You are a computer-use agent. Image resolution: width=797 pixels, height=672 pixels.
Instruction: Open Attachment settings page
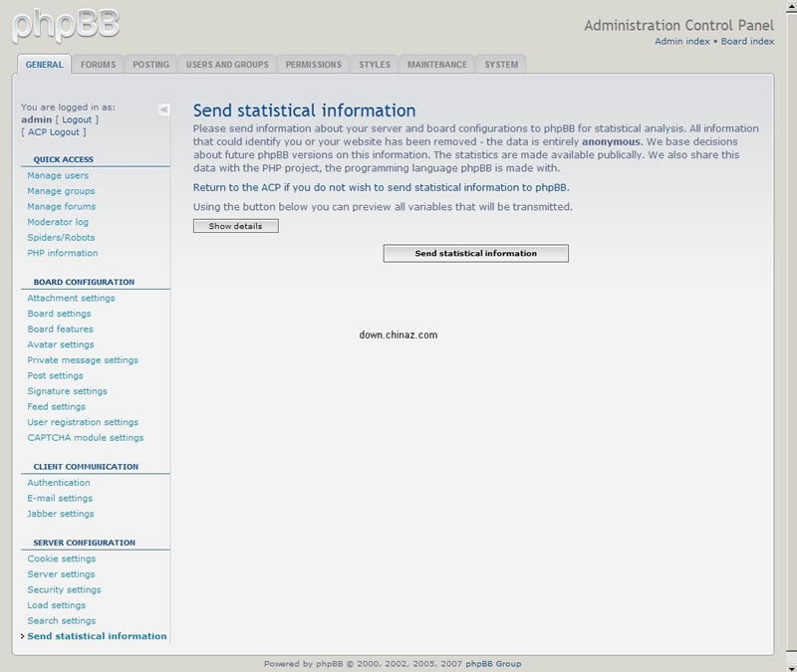(x=71, y=298)
